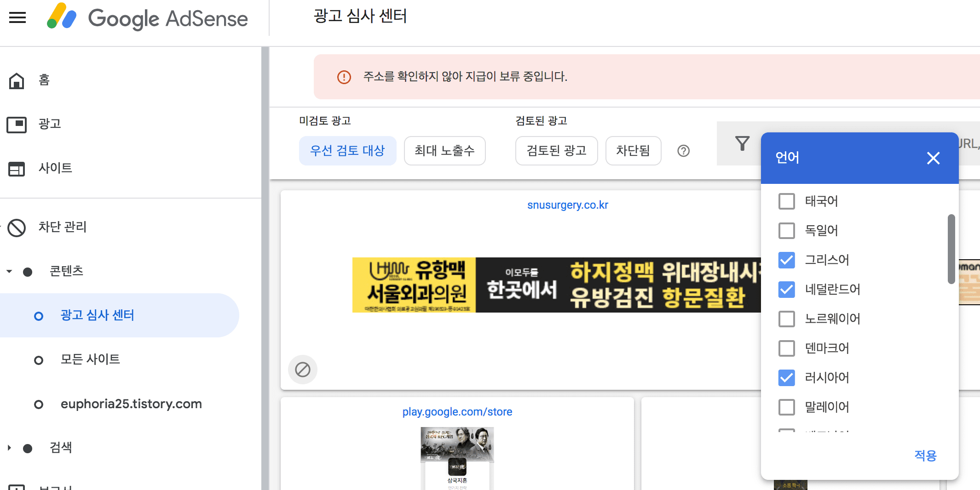This screenshot has height=490, width=980.
Task: Select the 우선 검토 대상 tab
Action: click(x=347, y=151)
